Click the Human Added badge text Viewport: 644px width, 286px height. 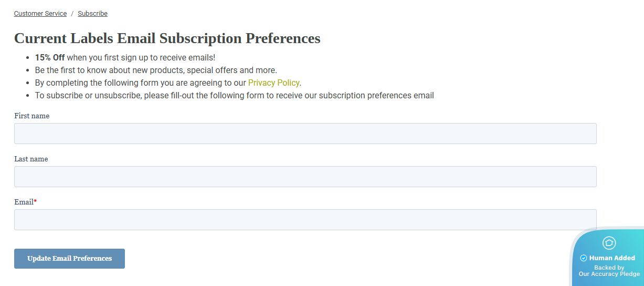612,258
